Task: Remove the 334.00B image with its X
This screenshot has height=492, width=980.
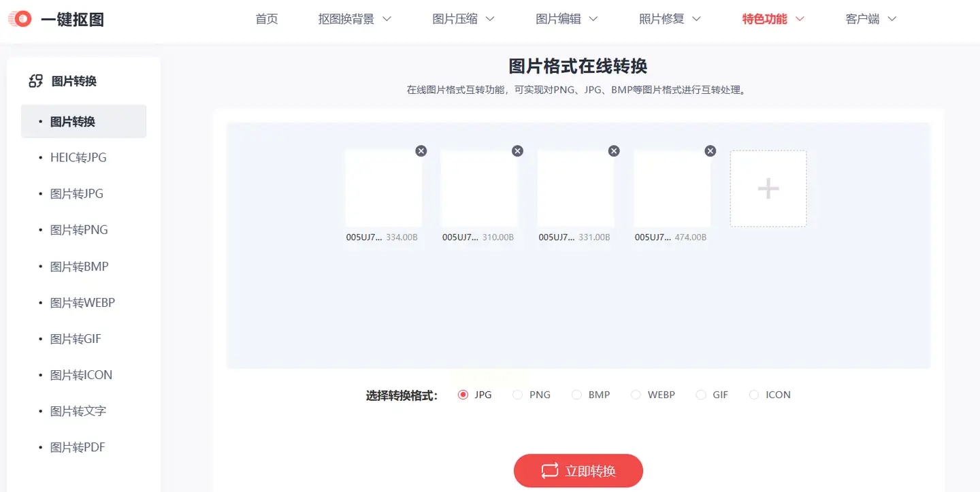Action: tap(421, 151)
